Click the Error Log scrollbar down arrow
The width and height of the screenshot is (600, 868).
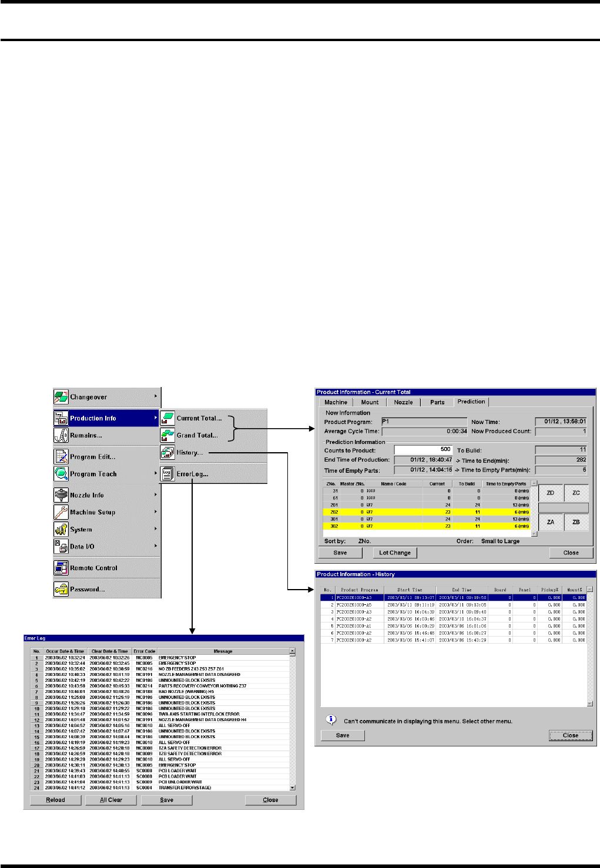pos(293,788)
